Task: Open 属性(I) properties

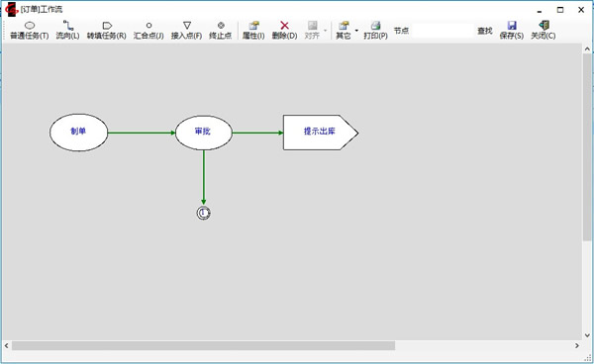Action: tap(253, 31)
